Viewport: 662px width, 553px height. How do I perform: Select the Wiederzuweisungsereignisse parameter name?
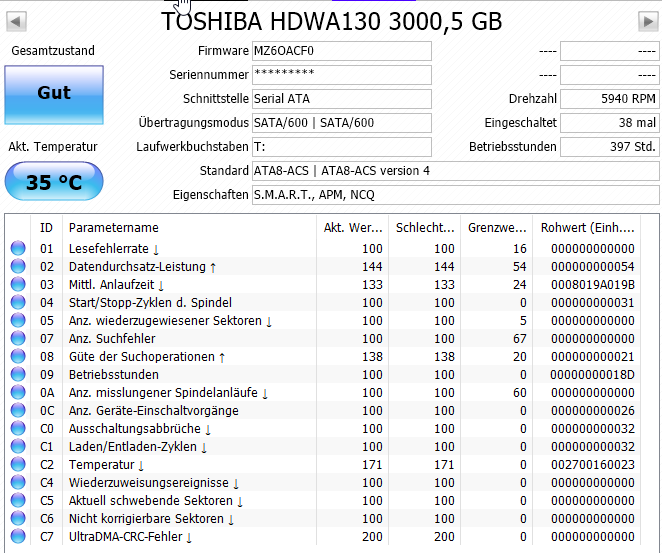click(x=149, y=483)
